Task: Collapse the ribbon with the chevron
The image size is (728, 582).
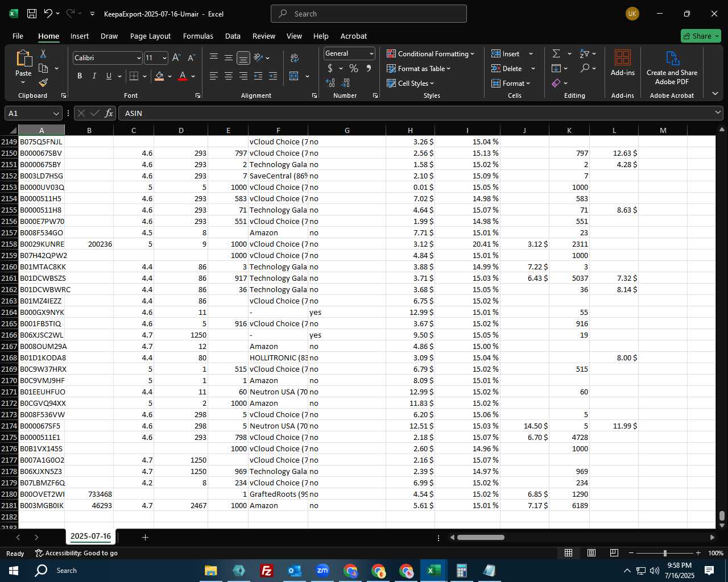Action: [715, 94]
